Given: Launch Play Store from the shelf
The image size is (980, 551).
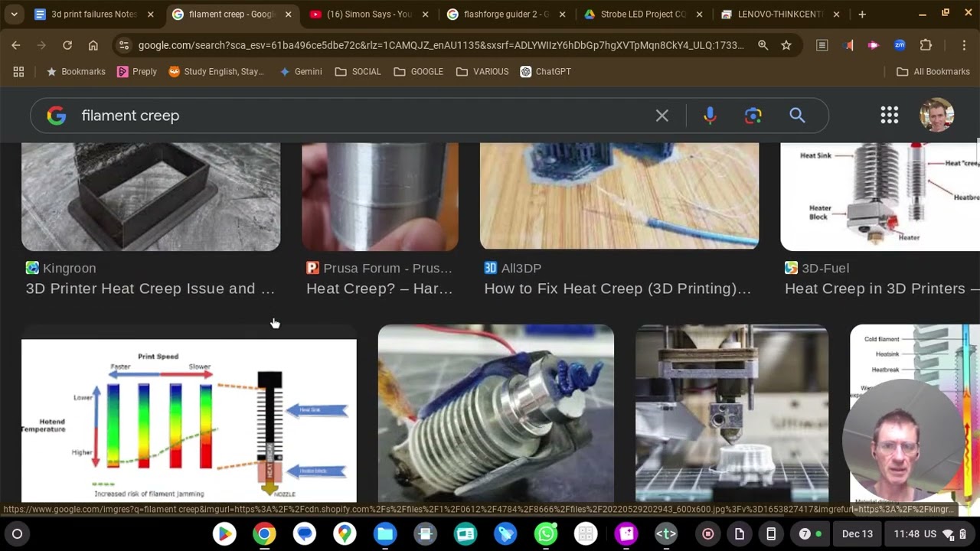Looking at the screenshot, I should pos(224,533).
